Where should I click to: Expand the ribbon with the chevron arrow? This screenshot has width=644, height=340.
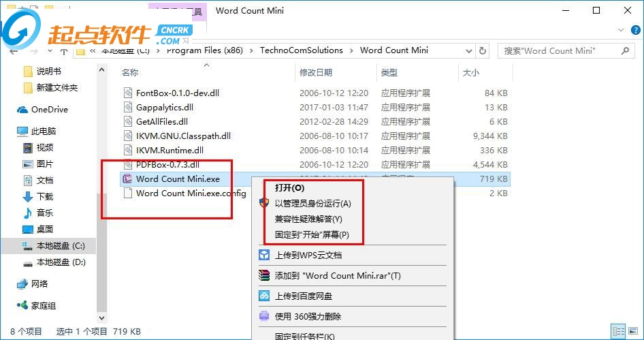(x=621, y=30)
